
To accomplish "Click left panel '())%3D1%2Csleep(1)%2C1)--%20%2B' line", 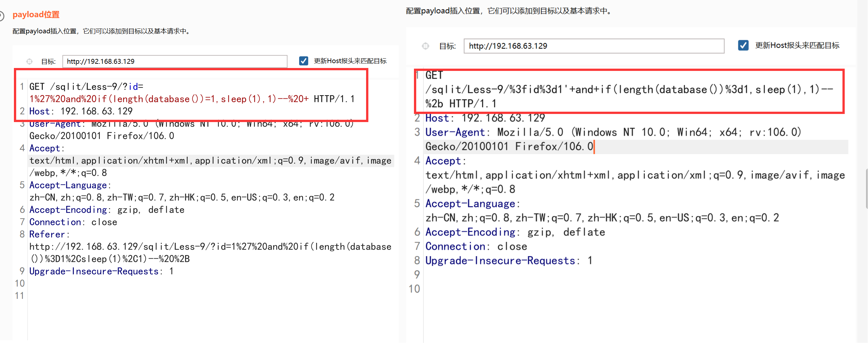I will click(x=110, y=259).
